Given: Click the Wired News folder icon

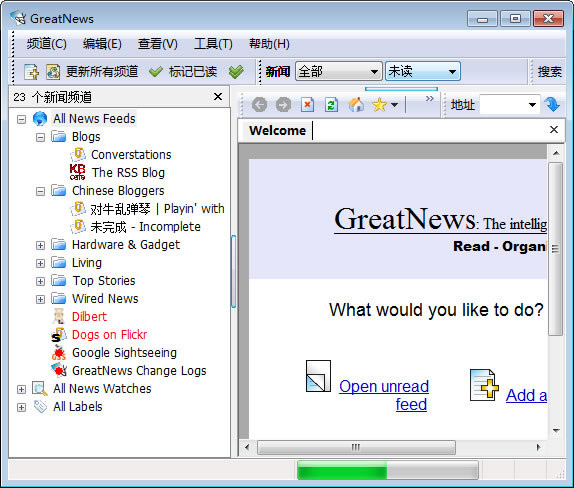Looking at the screenshot, I should point(59,298).
